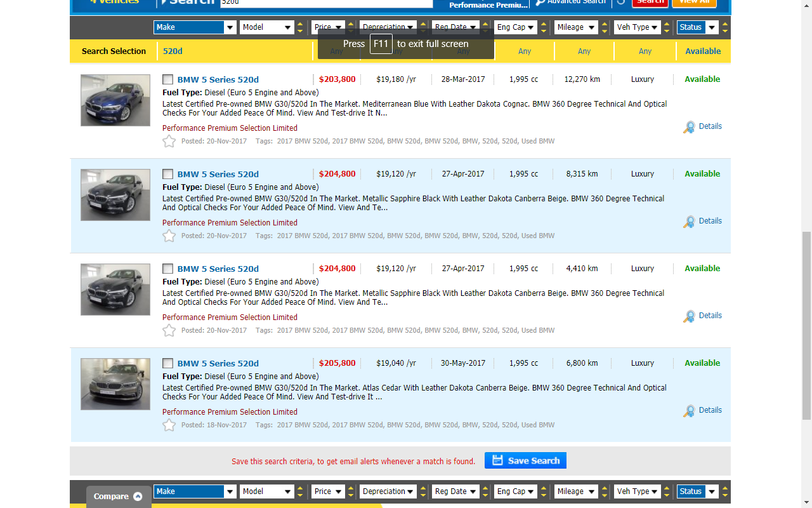Star the 6,800 km BMW 520d listing
Viewport: 812px width, 508px height.
click(x=169, y=425)
